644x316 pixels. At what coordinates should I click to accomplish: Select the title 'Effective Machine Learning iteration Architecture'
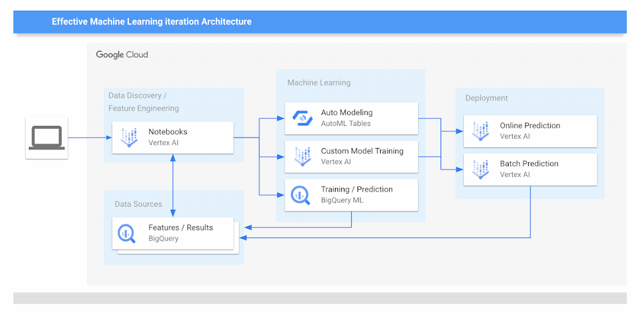coord(151,22)
